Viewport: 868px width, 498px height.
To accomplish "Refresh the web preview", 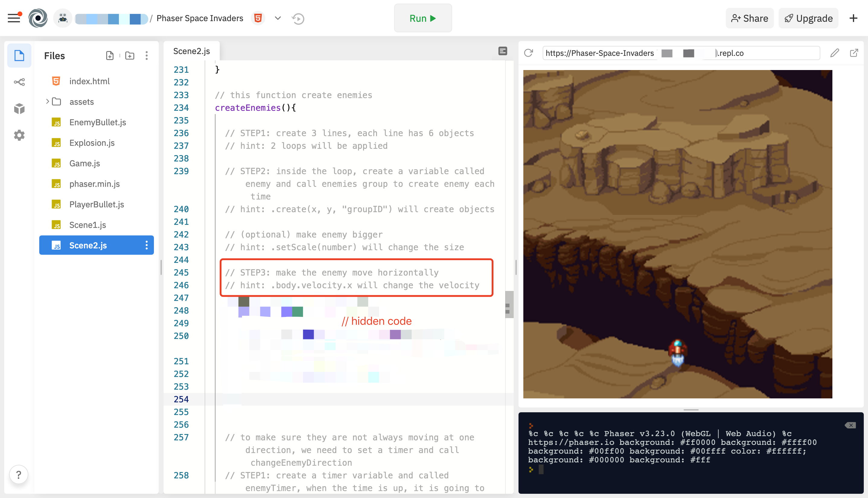I will click(528, 53).
